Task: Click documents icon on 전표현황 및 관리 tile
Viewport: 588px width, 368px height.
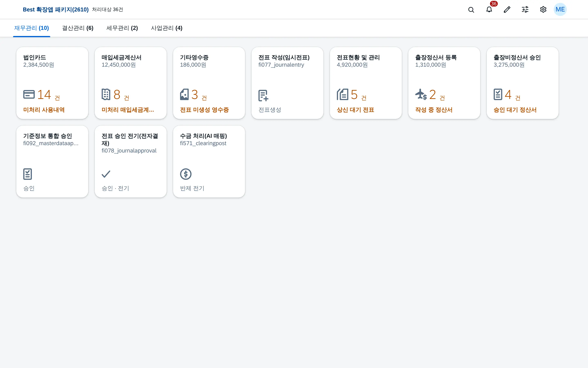Action: point(342,94)
